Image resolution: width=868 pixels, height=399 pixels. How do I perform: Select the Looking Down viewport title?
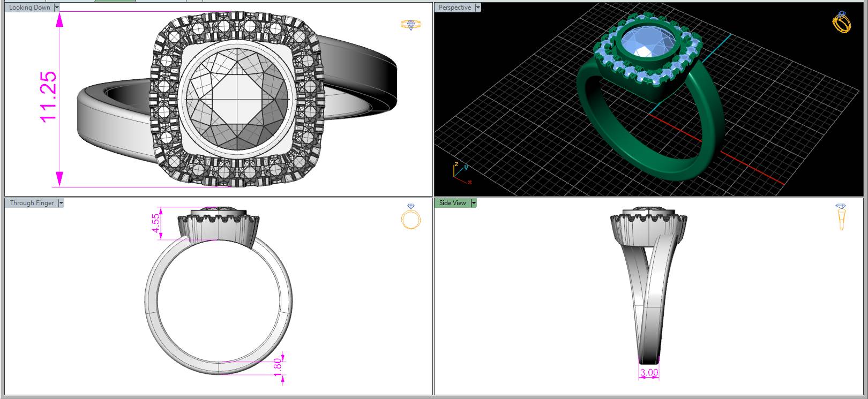(29, 7)
